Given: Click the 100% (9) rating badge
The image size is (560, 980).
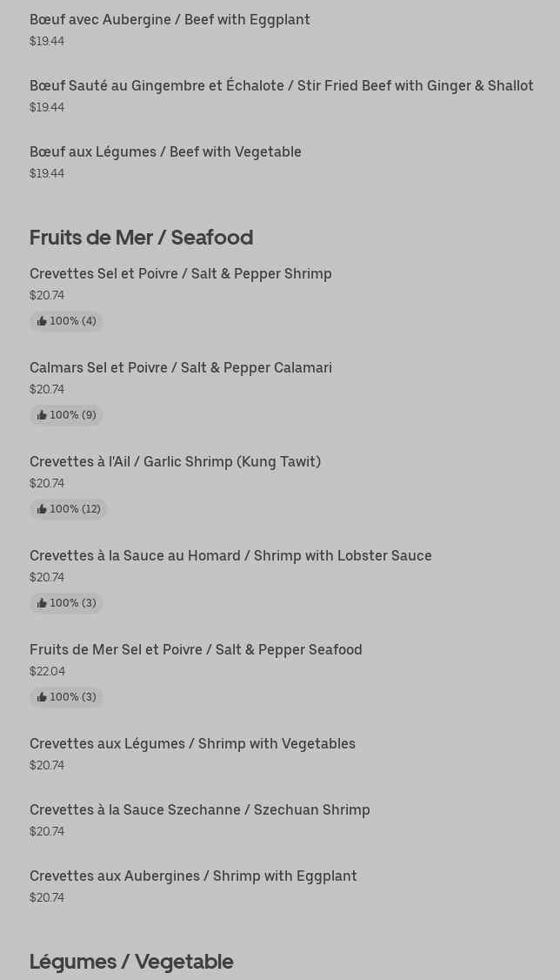Looking at the screenshot, I should (73, 415).
